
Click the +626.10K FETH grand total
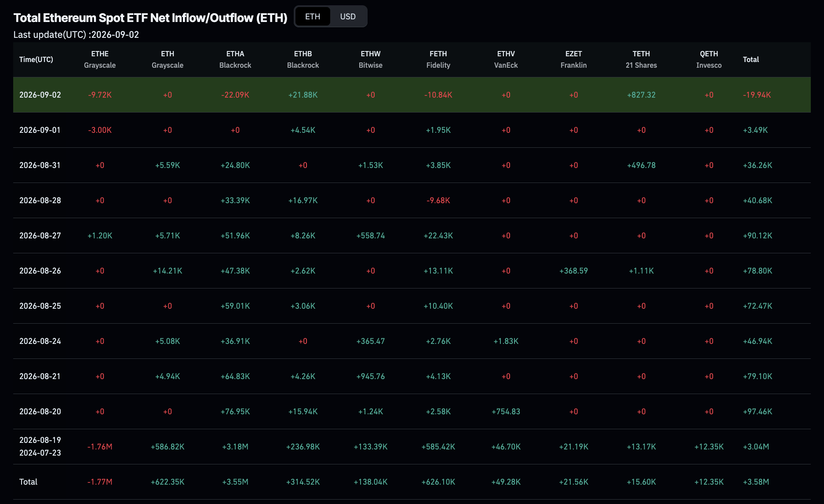click(x=438, y=482)
